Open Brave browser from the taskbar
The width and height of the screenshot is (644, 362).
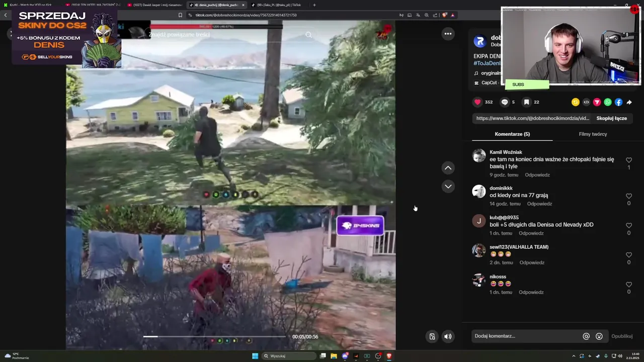pyautogui.click(x=389, y=356)
